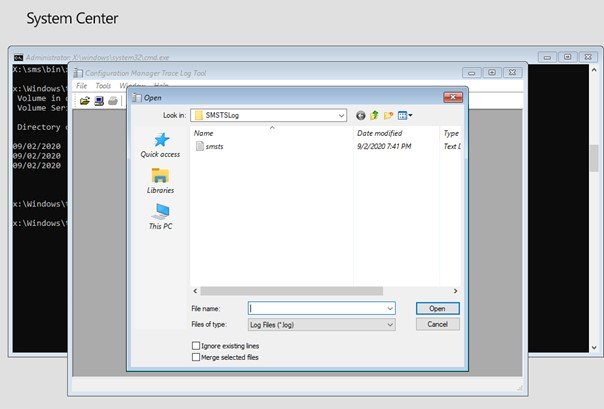The width and height of the screenshot is (604, 409).
Task: Select Quick access in places bar
Action: click(x=161, y=145)
